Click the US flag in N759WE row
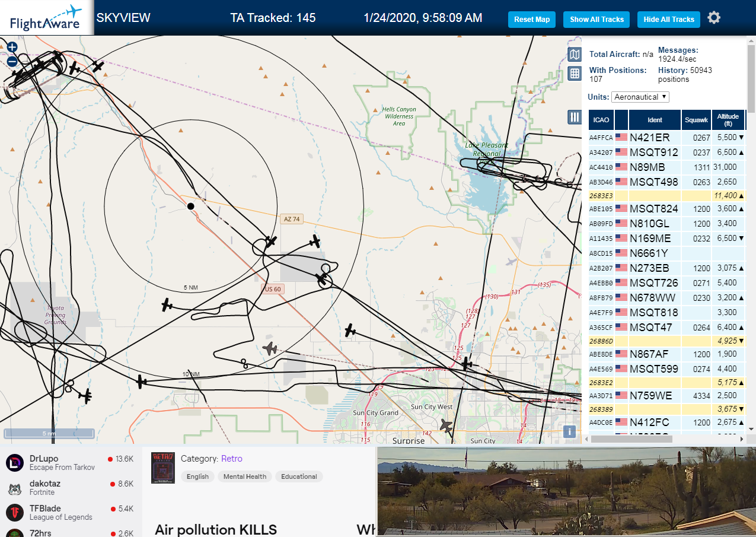This screenshot has height=537, width=756. tap(621, 395)
